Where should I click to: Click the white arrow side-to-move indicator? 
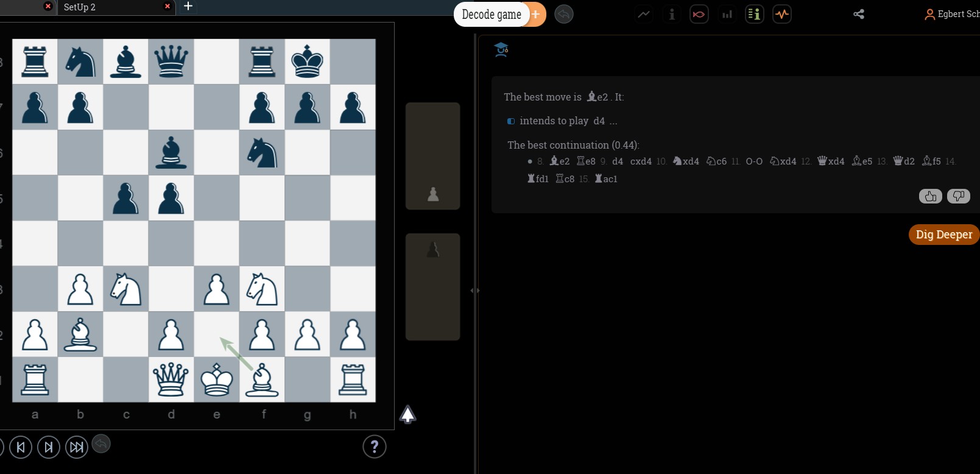[x=407, y=414]
